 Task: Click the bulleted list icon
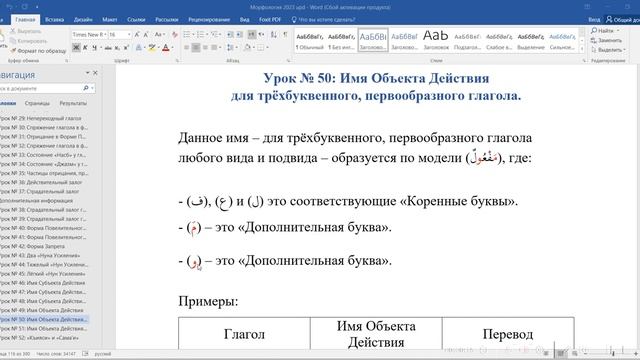coord(187,35)
